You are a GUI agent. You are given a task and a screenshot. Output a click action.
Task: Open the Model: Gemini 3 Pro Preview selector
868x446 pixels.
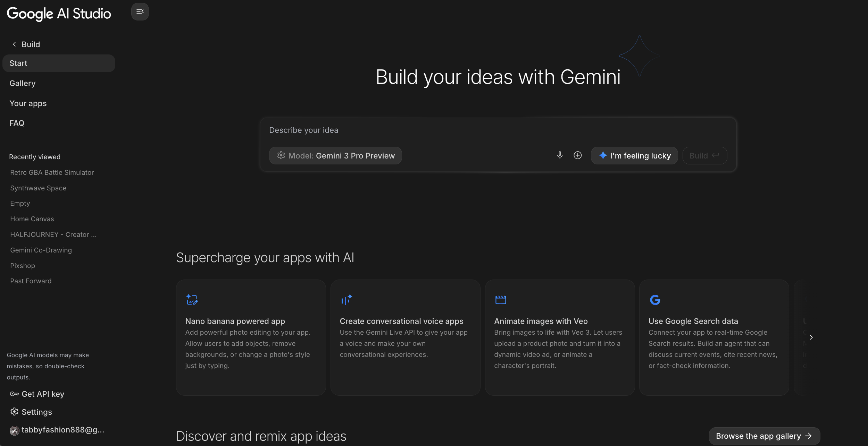[x=335, y=156]
